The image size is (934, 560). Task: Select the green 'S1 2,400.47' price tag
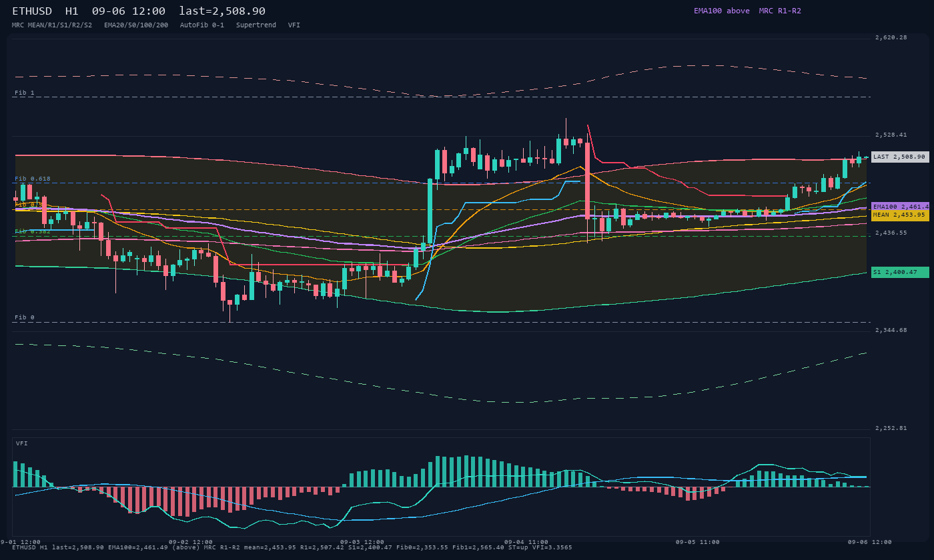[900, 272]
